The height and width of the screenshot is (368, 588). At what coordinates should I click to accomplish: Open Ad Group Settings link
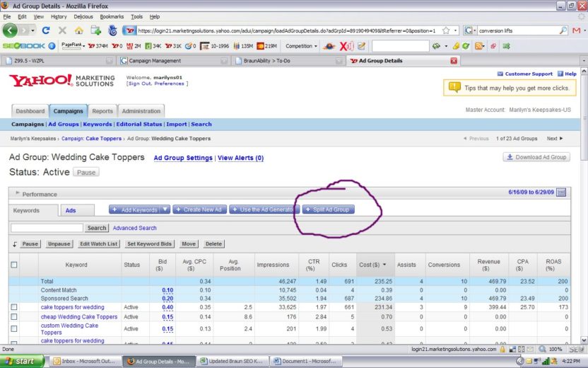tap(183, 158)
